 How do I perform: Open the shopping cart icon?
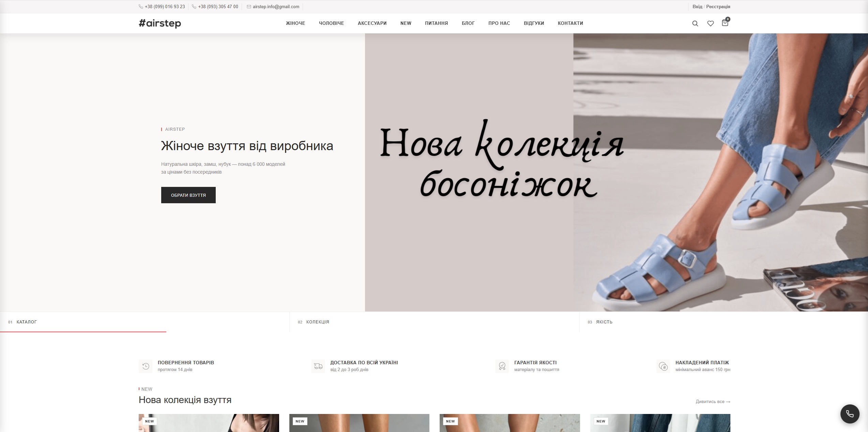pos(725,23)
